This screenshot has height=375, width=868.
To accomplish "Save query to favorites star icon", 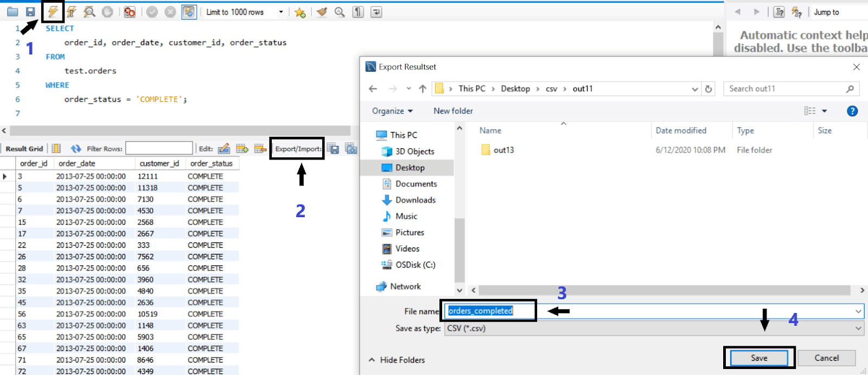I will pos(300,12).
